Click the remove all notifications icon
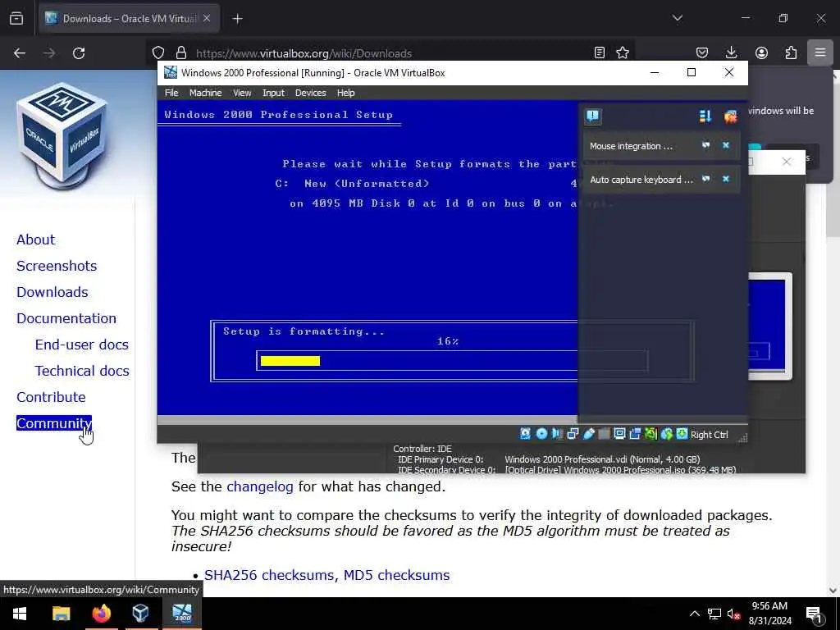 [x=730, y=116]
